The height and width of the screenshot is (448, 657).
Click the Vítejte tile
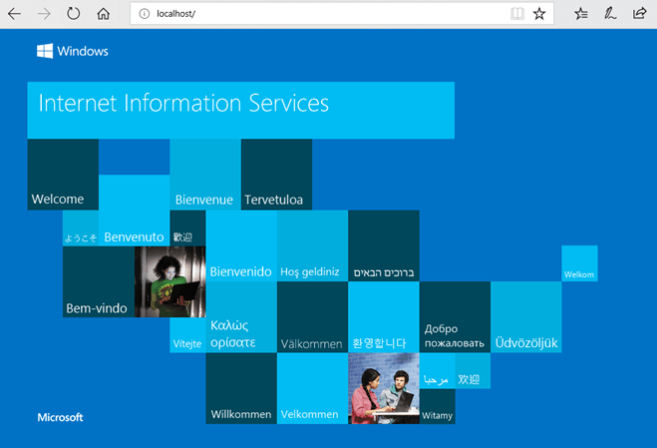coord(188,335)
